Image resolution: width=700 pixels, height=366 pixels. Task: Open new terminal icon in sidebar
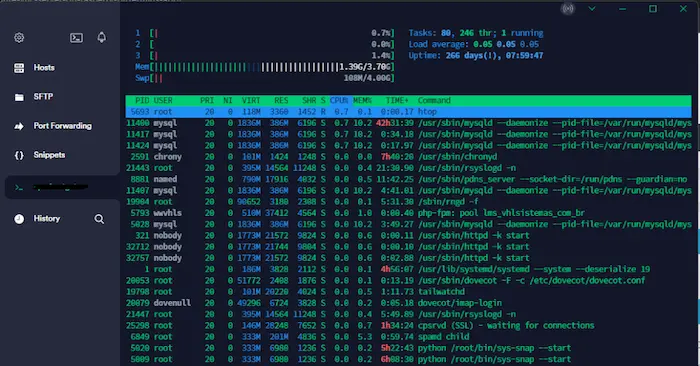pos(76,38)
